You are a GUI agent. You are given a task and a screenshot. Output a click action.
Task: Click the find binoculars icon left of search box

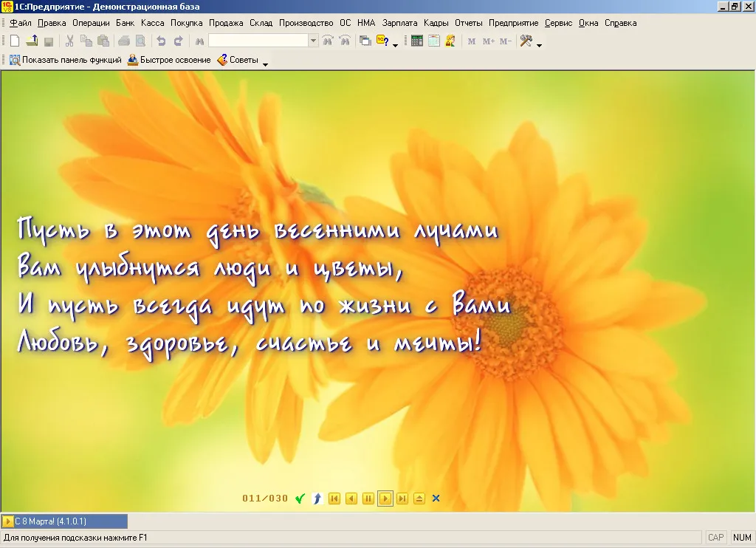point(199,41)
